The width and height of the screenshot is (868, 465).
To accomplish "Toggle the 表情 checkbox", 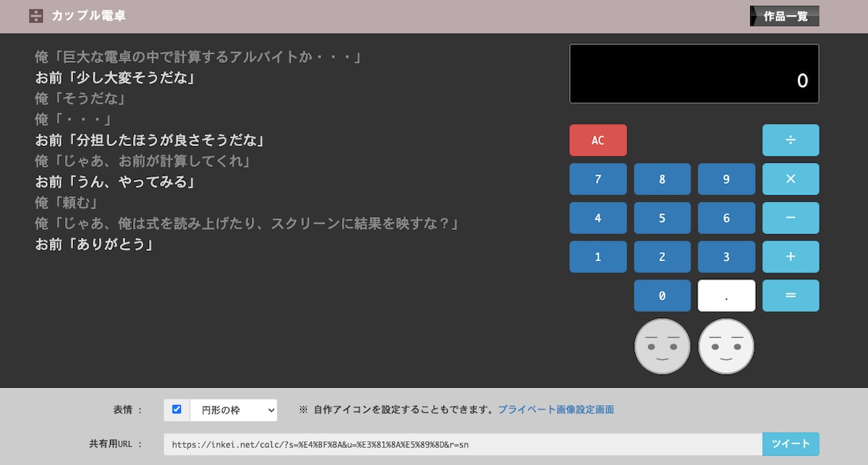I will click(176, 409).
